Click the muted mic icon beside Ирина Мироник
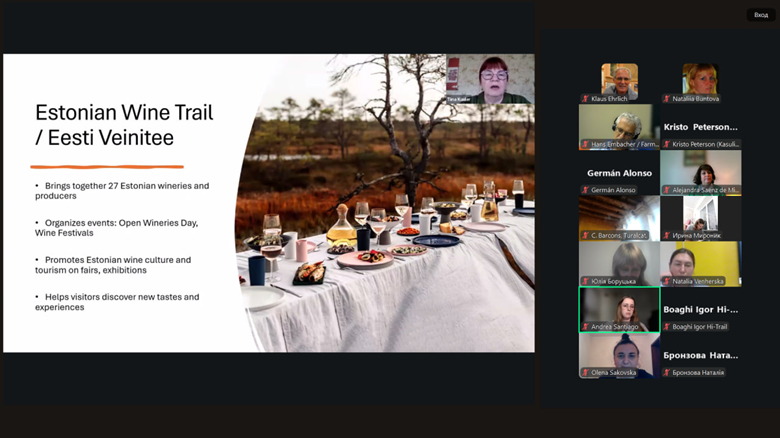 click(667, 235)
